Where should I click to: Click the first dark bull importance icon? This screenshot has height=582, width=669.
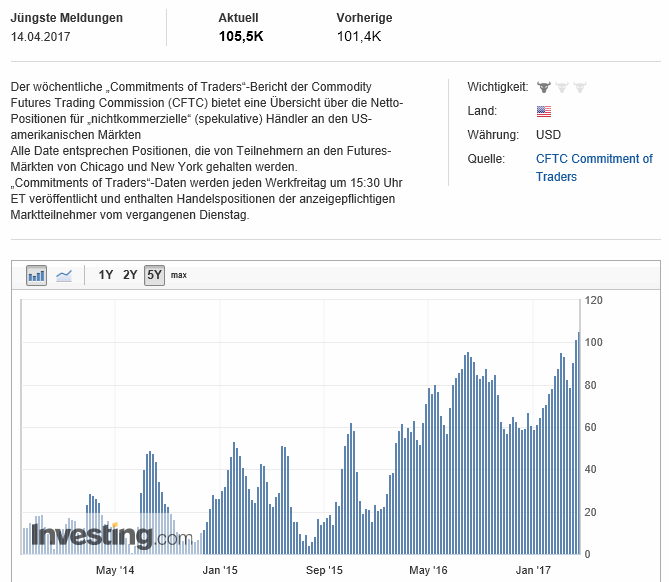point(544,87)
